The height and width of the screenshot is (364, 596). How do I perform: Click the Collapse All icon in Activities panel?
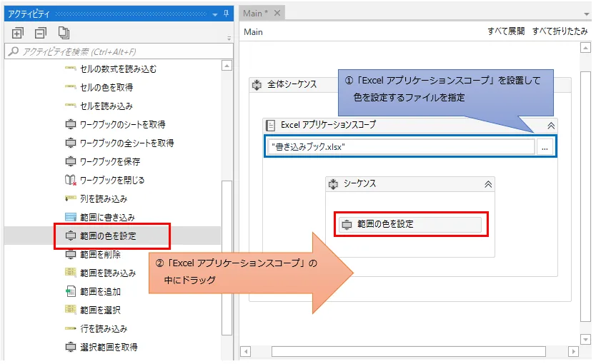(41, 34)
